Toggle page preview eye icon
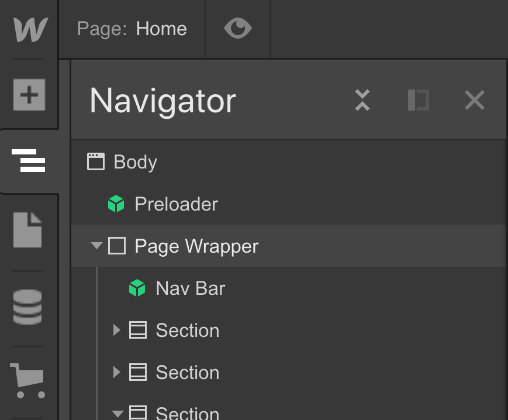The height and width of the screenshot is (420, 508). click(238, 29)
